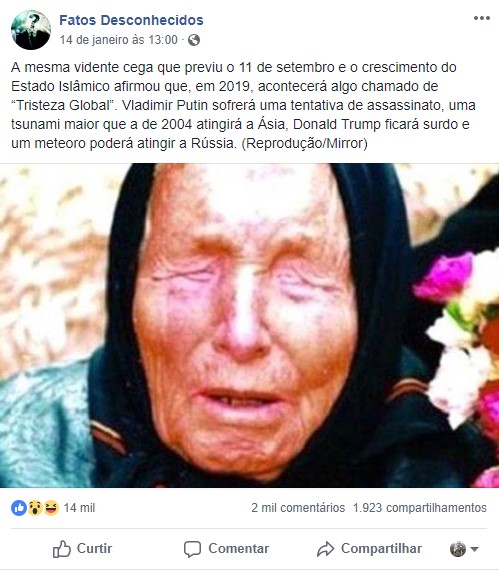
Task: Click the blue like reaction icon
Action: [x=19, y=508]
